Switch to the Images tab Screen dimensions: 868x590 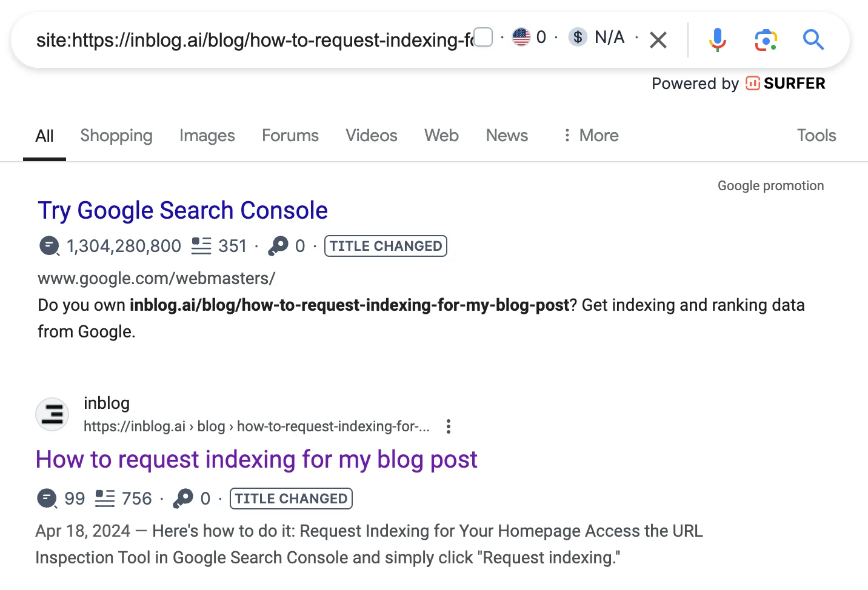click(x=207, y=136)
